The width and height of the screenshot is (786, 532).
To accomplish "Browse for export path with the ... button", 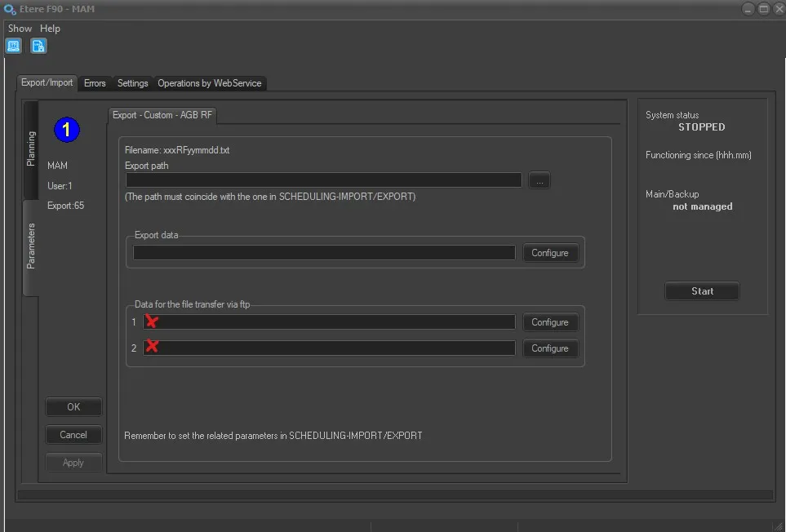I will 539,180.
